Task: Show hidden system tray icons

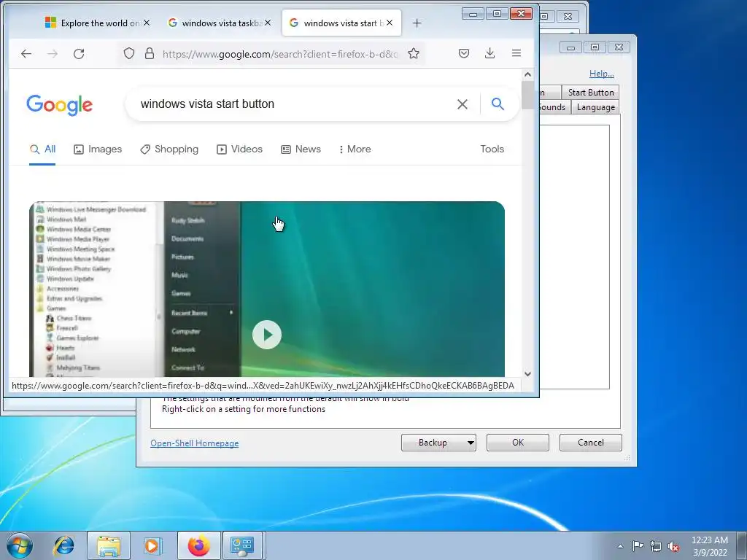Action: [x=620, y=546]
